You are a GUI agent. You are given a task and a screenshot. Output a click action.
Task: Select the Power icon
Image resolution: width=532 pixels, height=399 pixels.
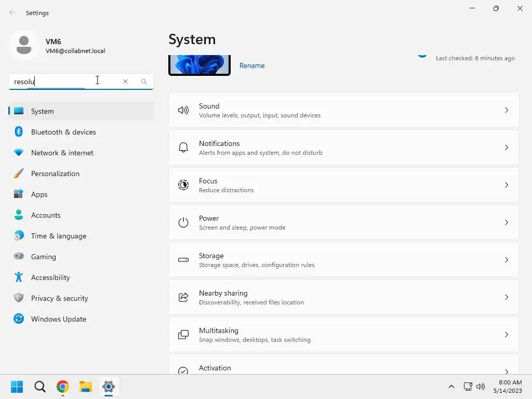(x=183, y=222)
